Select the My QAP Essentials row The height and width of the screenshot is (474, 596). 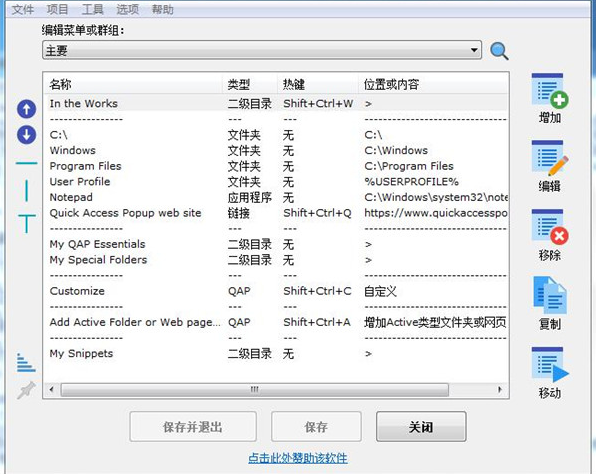[276, 244]
